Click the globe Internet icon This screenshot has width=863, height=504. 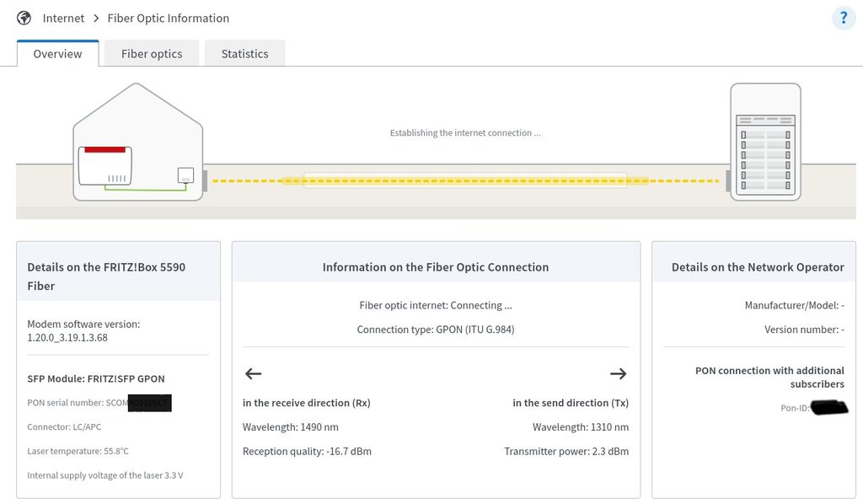pos(24,18)
